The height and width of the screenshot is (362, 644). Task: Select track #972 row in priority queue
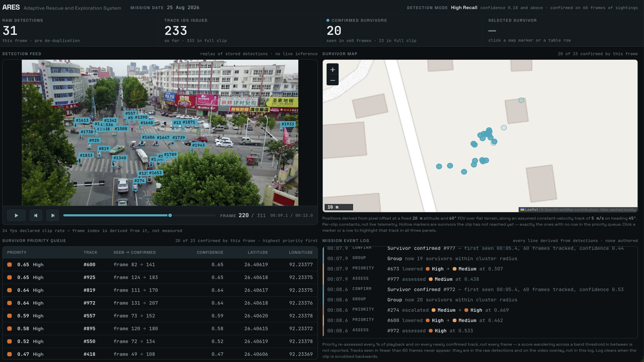coord(159,303)
